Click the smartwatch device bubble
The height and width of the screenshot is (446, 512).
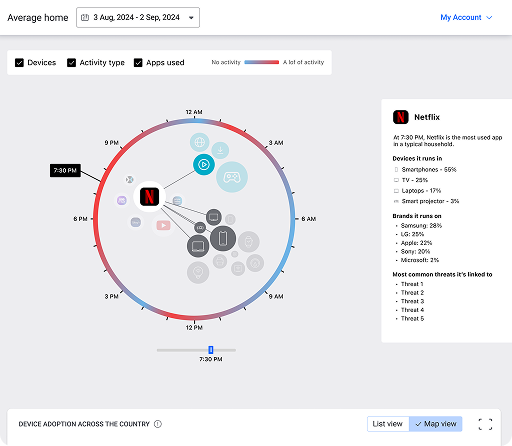pyautogui.click(x=248, y=242)
